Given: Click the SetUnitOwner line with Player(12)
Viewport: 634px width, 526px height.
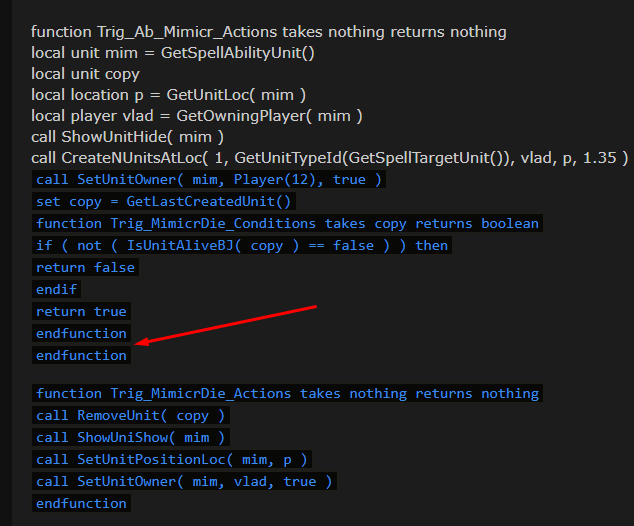Looking at the screenshot, I should 208,180.
